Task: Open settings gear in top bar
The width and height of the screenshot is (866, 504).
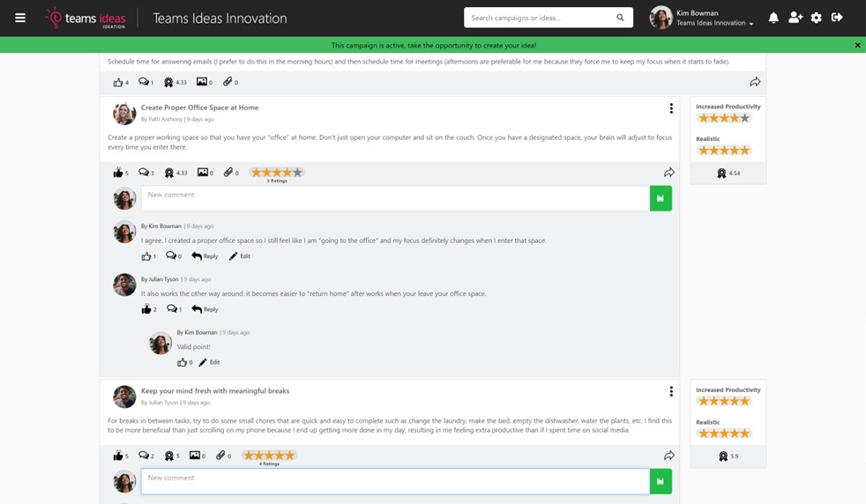Action: tap(816, 18)
